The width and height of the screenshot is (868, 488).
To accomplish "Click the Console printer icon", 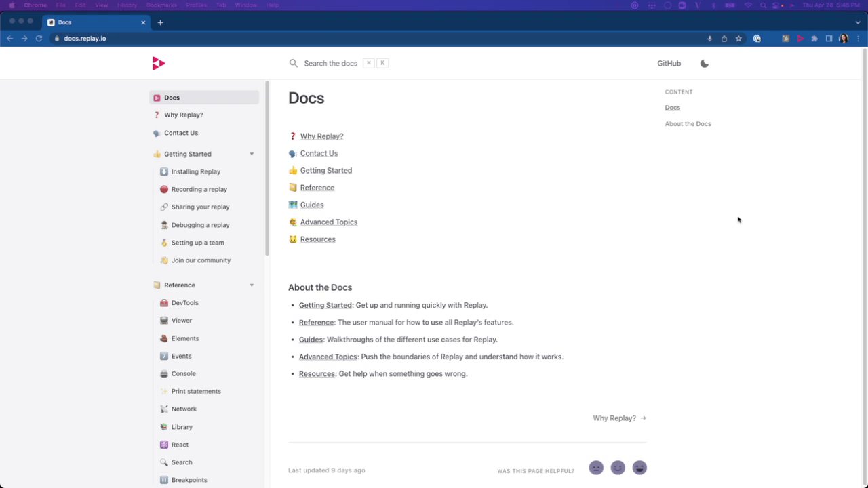I will tap(164, 373).
